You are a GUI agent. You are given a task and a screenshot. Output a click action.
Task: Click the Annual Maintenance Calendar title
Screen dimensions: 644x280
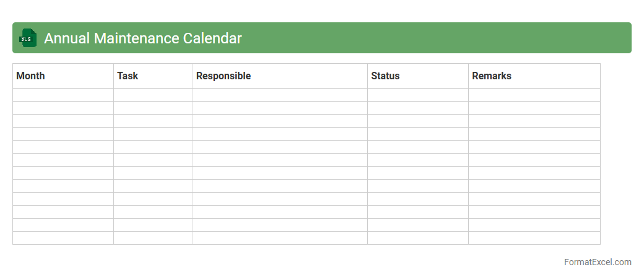coord(142,38)
